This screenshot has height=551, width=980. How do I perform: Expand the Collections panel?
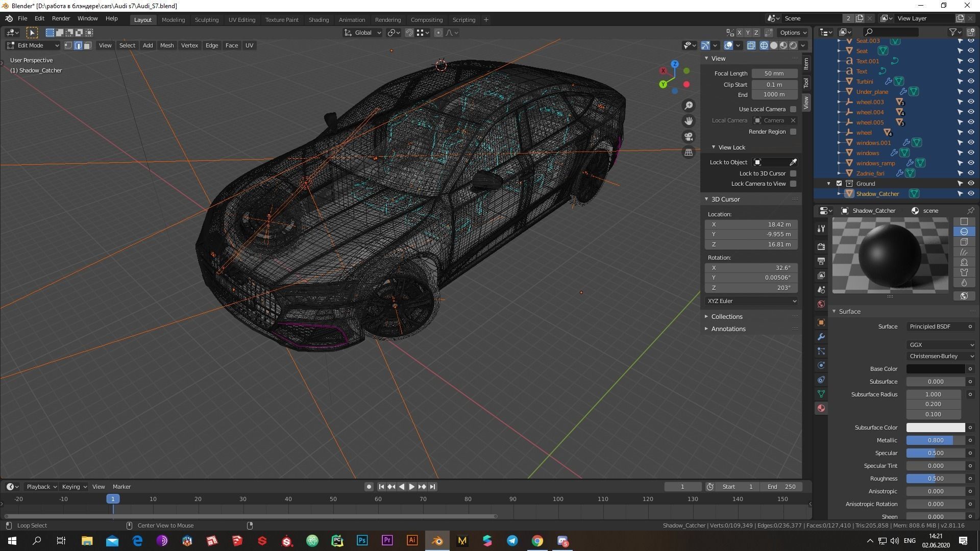tap(727, 317)
